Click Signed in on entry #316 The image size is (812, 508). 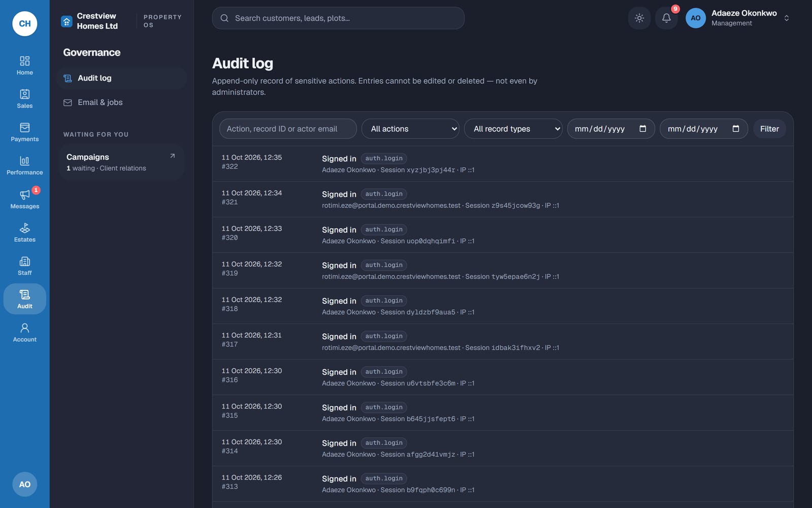pos(339,372)
